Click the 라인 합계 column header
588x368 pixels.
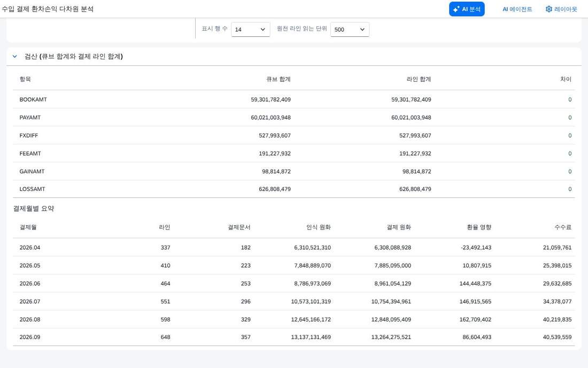click(x=419, y=79)
